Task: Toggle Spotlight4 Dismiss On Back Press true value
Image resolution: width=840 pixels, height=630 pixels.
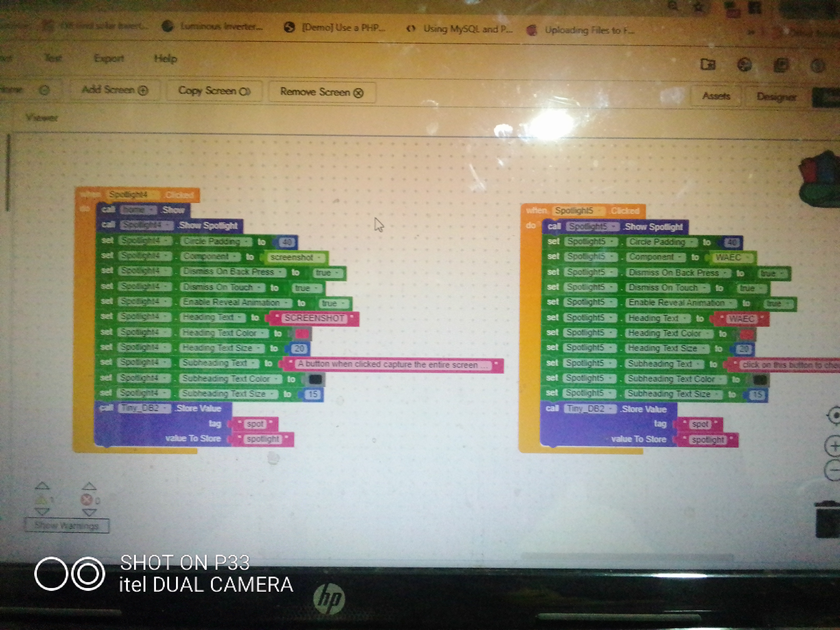Action: pos(328,273)
